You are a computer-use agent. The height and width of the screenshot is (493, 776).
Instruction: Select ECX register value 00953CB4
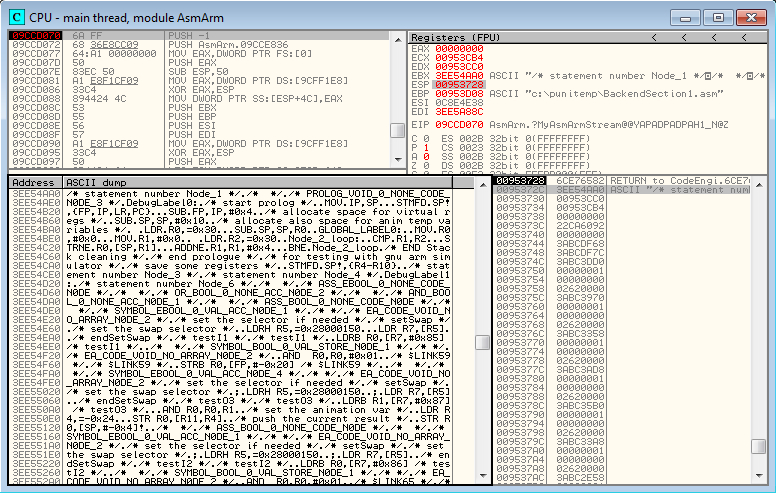[x=459, y=57]
